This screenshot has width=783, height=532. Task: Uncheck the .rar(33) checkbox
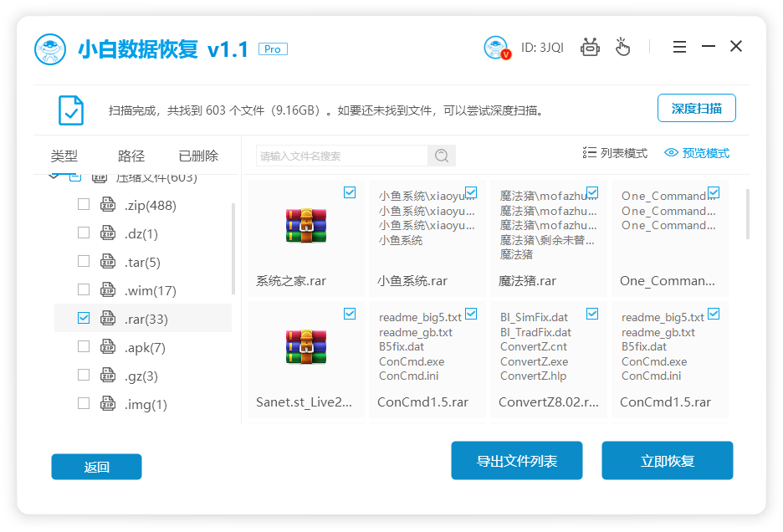pyautogui.click(x=84, y=318)
